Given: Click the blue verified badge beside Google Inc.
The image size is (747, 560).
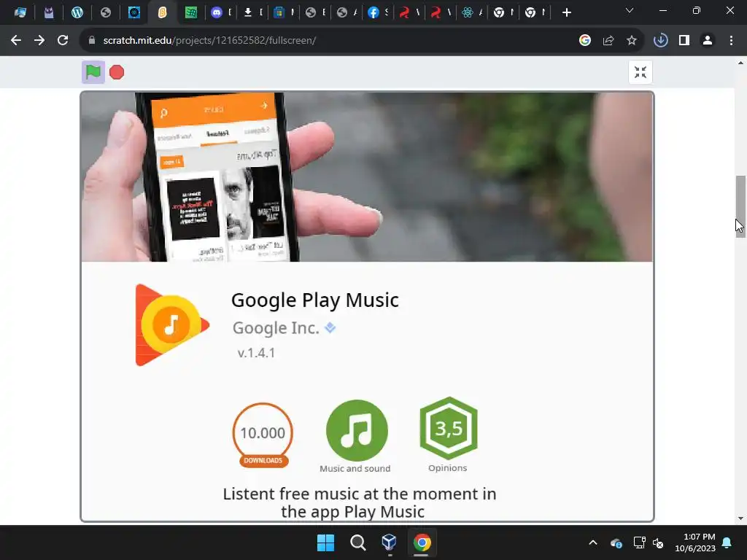Looking at the screenshot, I should coord(330,327).
